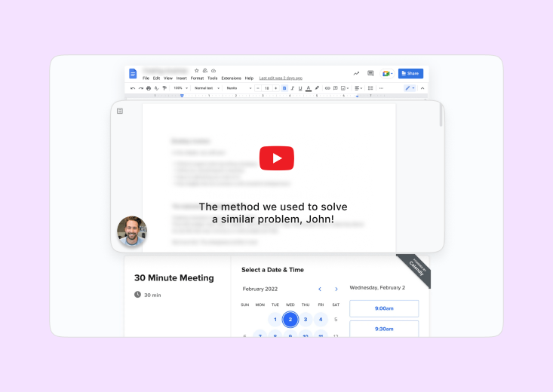Click the Undo icon
Image resolution: width=553 pixels, height=392 pixels.
(x=133, y=88)
